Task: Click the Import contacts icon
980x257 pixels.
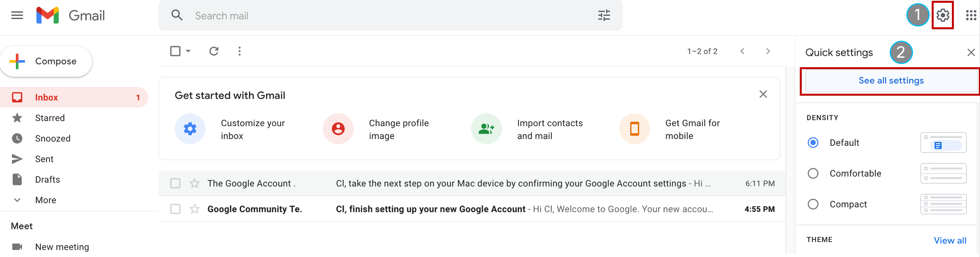Action: [x=486, y=129]
